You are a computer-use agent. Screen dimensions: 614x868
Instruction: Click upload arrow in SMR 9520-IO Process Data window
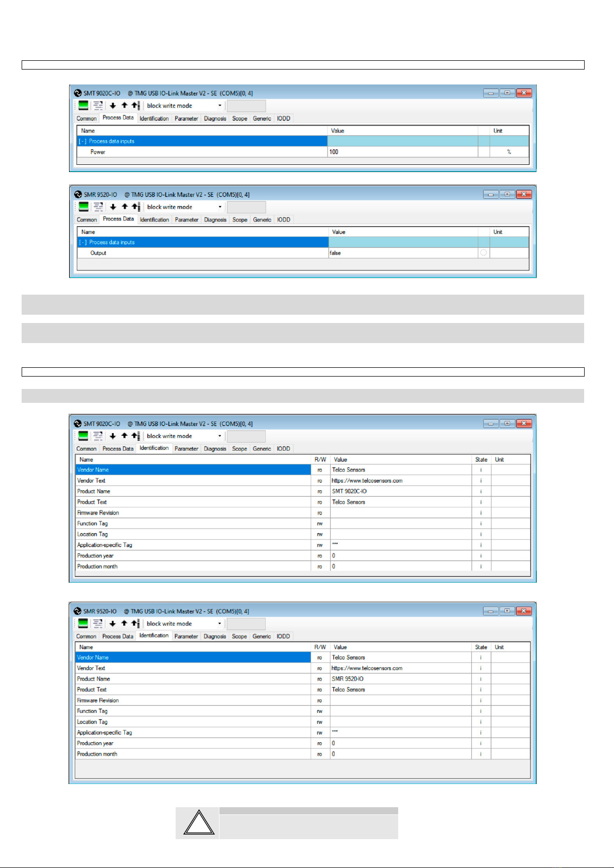(x=124, y=207)
